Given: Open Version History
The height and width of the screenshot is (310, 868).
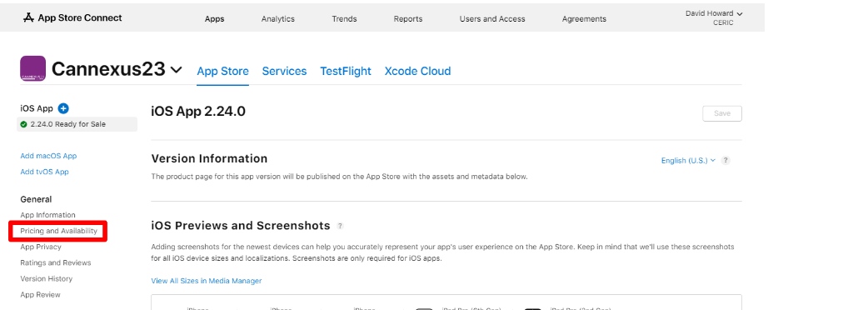Looking at the screenshot, I should [x=46, y=278].
